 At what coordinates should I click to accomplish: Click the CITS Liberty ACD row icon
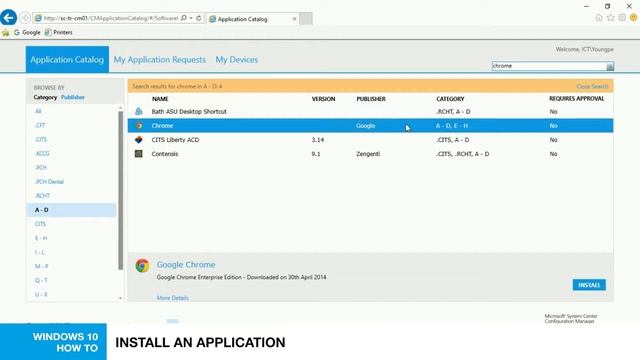coord(139,140)
